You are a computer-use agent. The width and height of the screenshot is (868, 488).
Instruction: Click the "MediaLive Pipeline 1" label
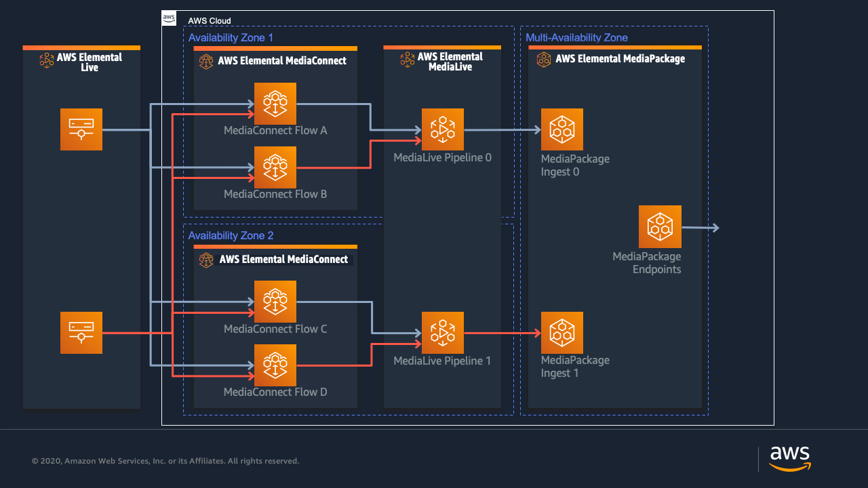[443, 361]
